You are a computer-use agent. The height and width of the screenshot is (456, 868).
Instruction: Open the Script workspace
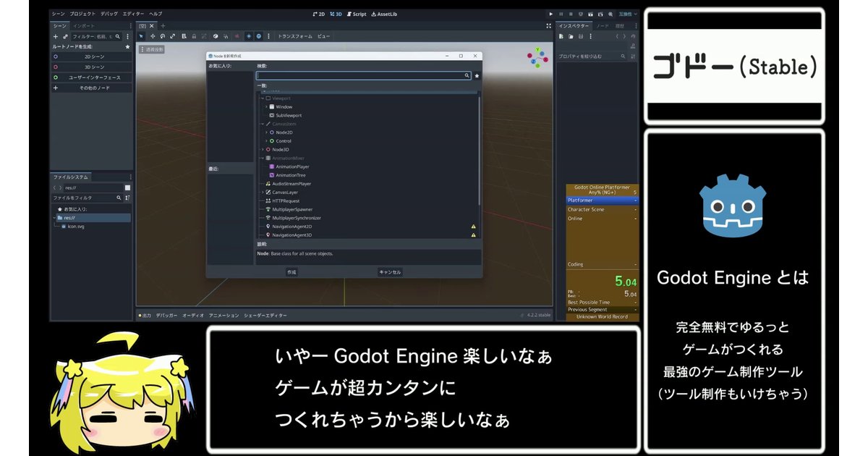357,14
